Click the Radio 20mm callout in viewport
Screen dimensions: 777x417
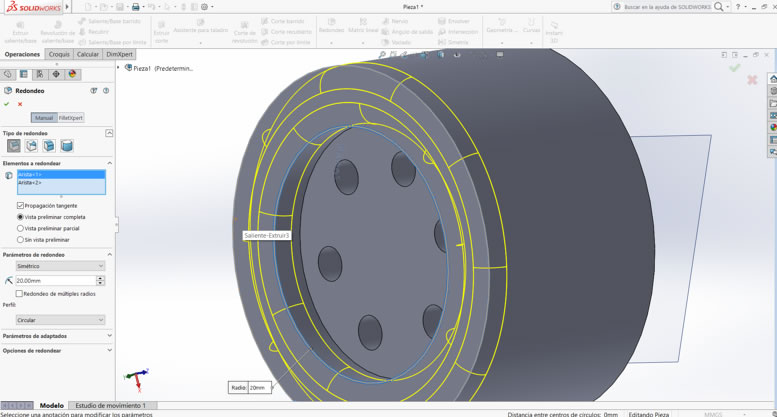(x=250, y=387)
